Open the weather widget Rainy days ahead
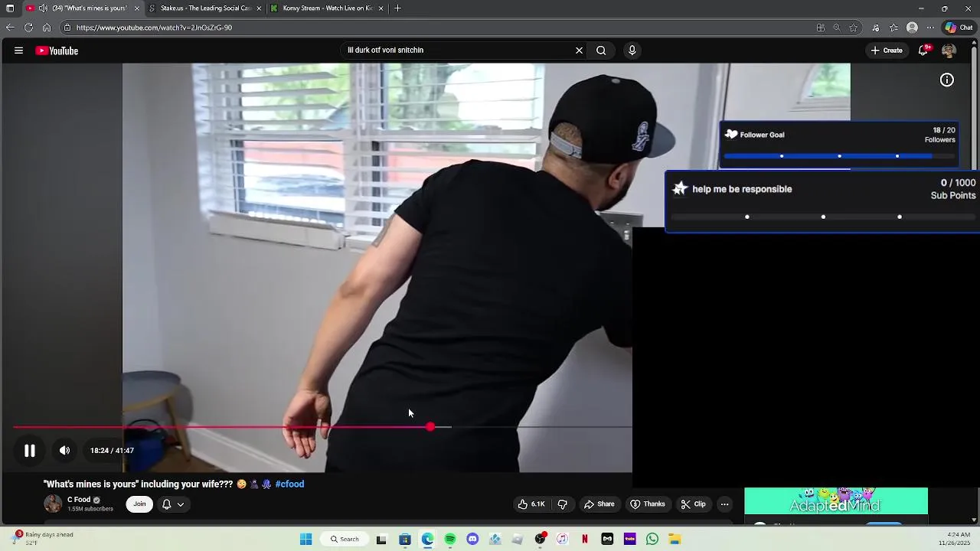980x551 pixels. point(44,538)
